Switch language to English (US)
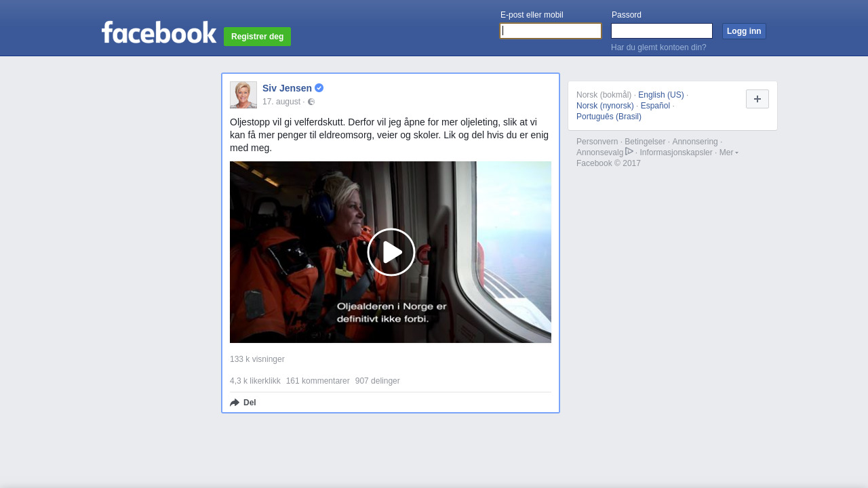The width and height of the screenshot is (868, 488). pos(660,95)
